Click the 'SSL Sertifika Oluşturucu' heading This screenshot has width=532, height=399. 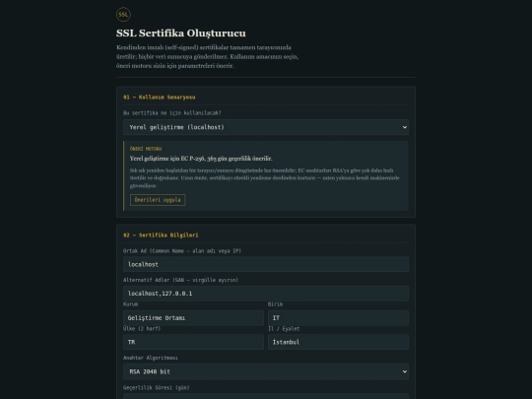click(x=181, y=33)
